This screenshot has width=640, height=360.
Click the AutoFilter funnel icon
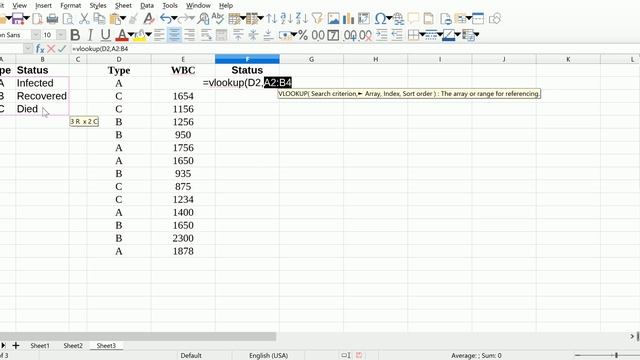[x=317, y=19]
